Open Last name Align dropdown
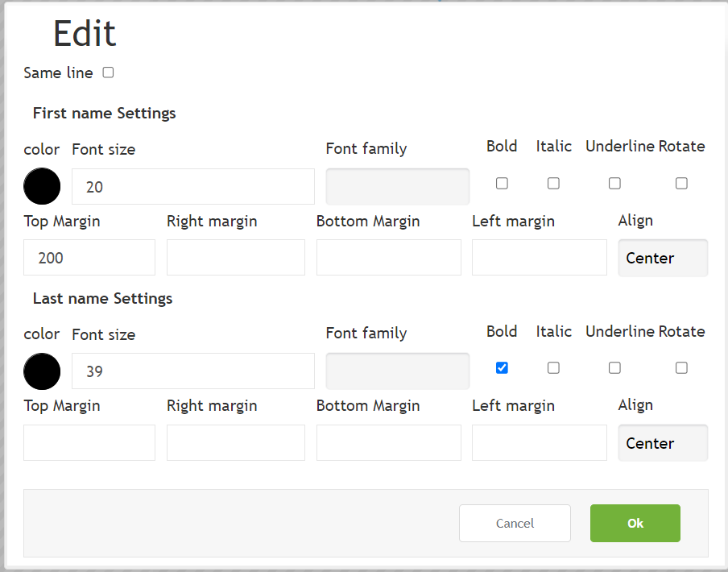Viewport: 728px width, 572px height. 663,443
